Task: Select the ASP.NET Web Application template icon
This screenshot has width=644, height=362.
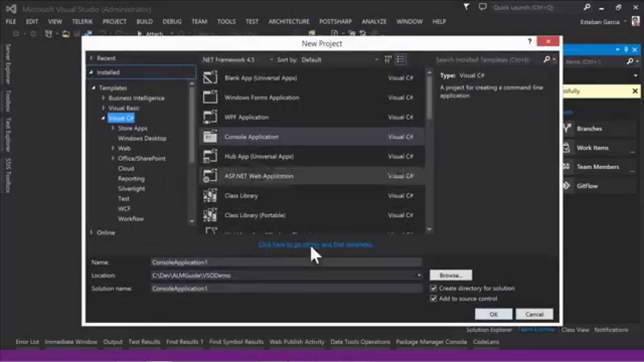Action: [x=210, y=176]
